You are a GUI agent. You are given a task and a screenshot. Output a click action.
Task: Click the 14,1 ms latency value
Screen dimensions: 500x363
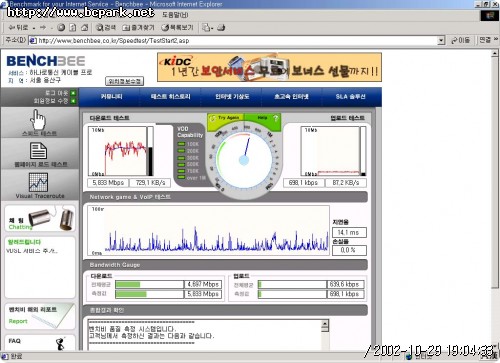349,232
